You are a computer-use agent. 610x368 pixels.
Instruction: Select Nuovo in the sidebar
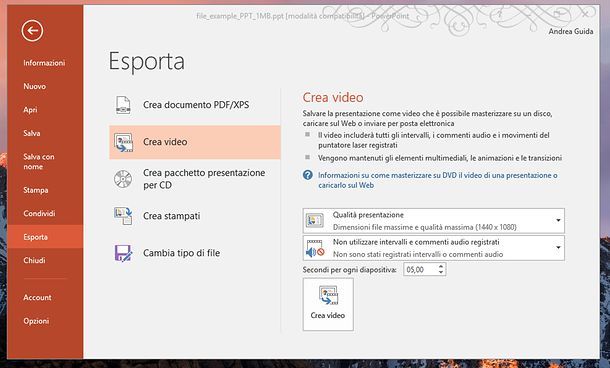pyautogui.click(x=35, y=86)
